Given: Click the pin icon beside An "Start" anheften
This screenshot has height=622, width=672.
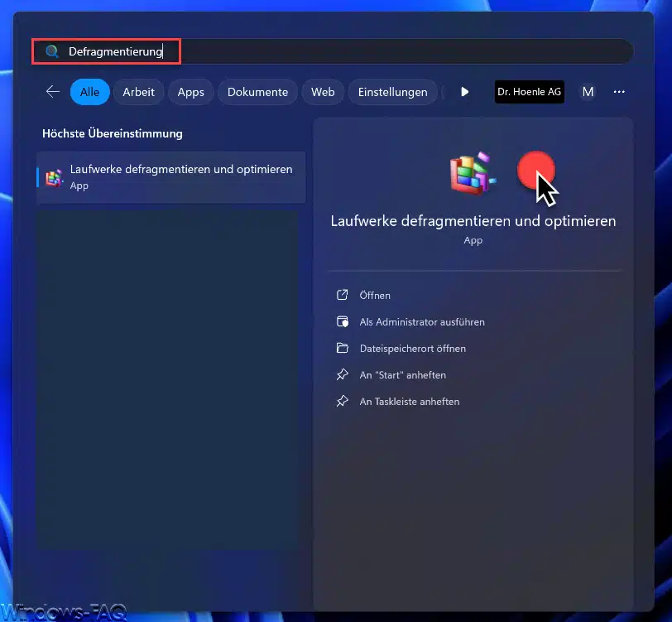Looking at the screenshot, I should tap(343, 375).
